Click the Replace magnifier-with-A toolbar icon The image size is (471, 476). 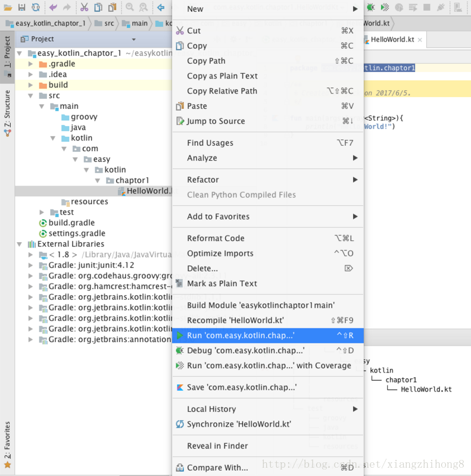pos(144,7)
